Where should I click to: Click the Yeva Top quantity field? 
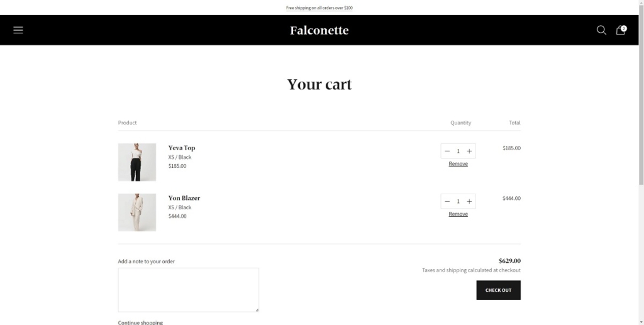tap(458, 151)
